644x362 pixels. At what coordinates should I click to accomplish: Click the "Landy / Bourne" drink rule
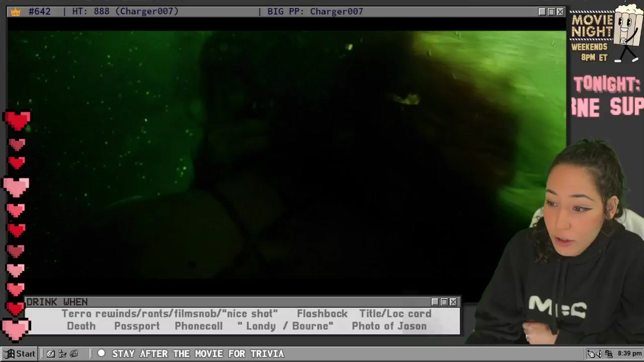(x=285, y=326)
